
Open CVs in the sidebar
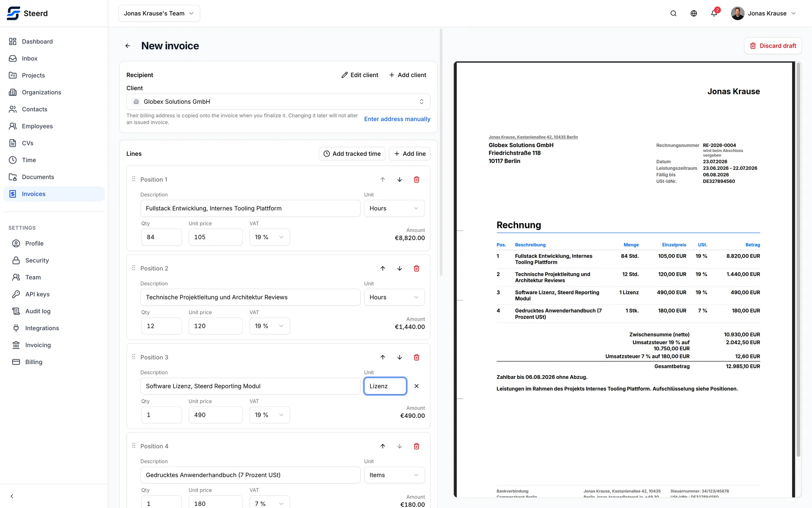pyautogui.click(x=54, y=143)
